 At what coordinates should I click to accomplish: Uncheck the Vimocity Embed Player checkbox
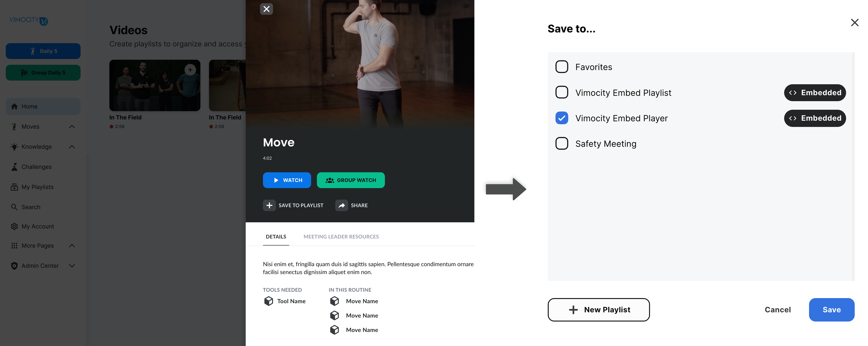(561, 118)
